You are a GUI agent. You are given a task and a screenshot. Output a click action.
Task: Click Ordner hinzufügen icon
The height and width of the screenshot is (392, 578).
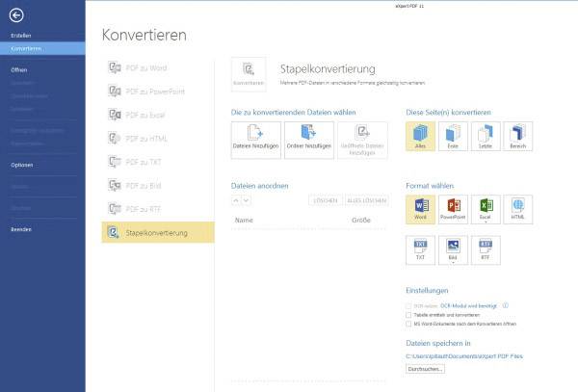309,140
